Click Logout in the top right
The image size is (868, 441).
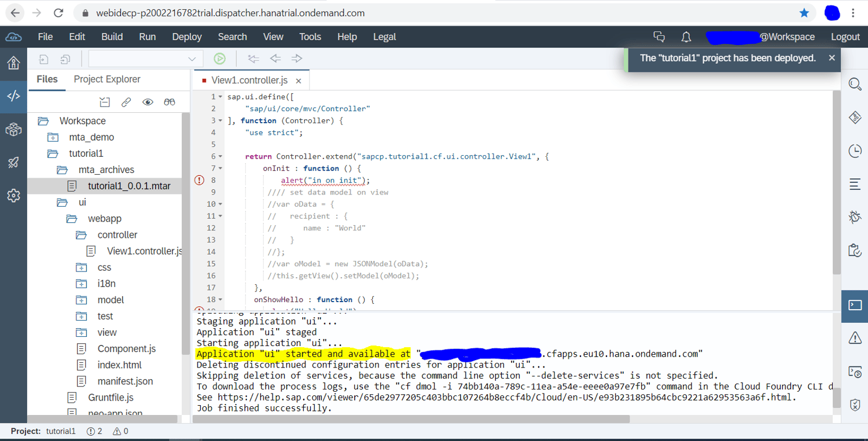[845, 36]
